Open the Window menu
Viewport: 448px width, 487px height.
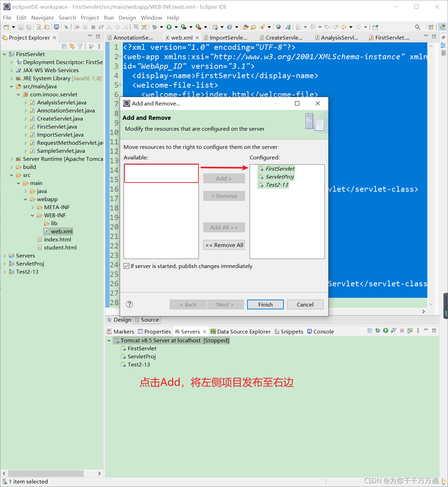(x=151, y=18)
